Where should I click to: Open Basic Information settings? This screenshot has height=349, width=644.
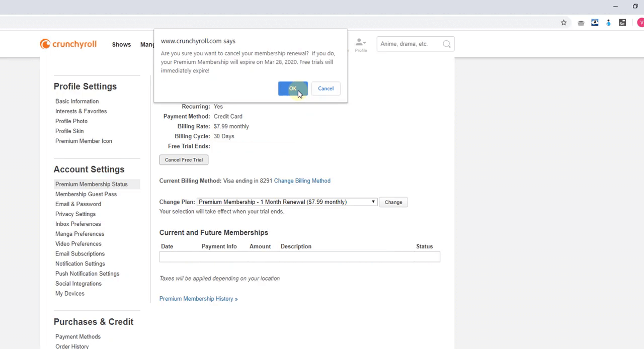[x=77, y=101]
